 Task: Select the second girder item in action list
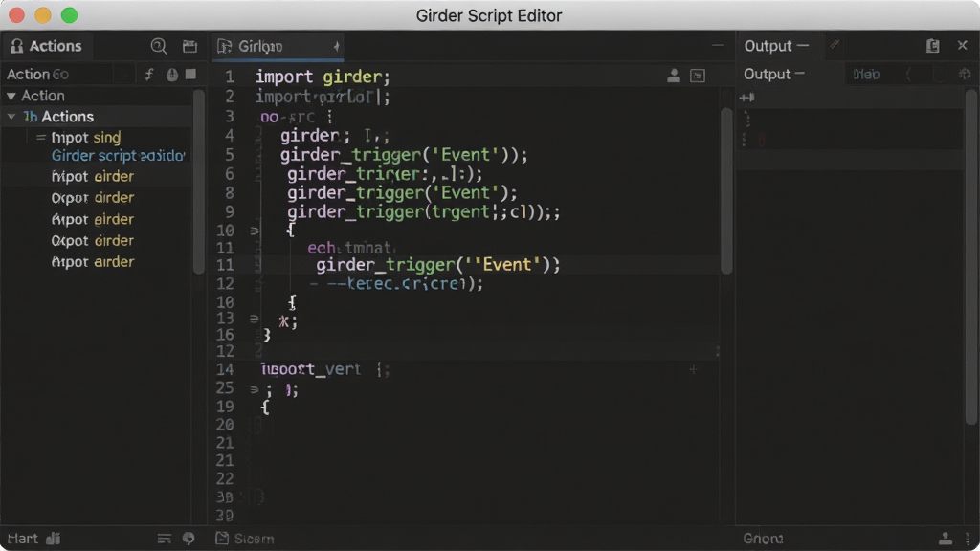(93, 198)
